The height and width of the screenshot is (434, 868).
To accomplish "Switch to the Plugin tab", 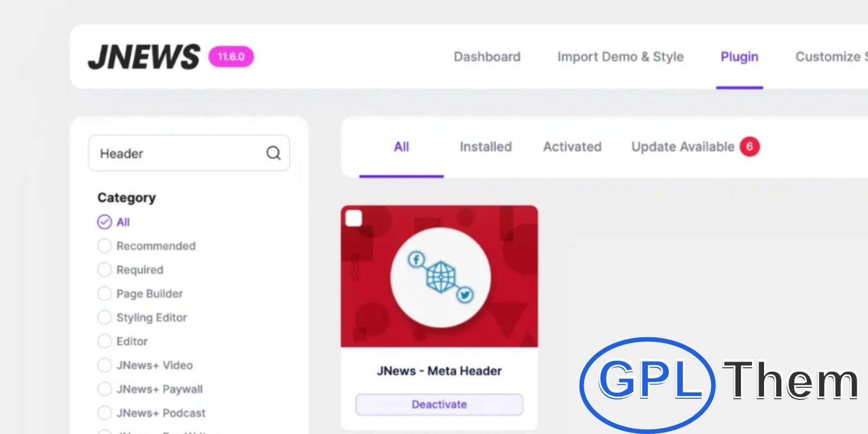I will (x=739, y=56).
